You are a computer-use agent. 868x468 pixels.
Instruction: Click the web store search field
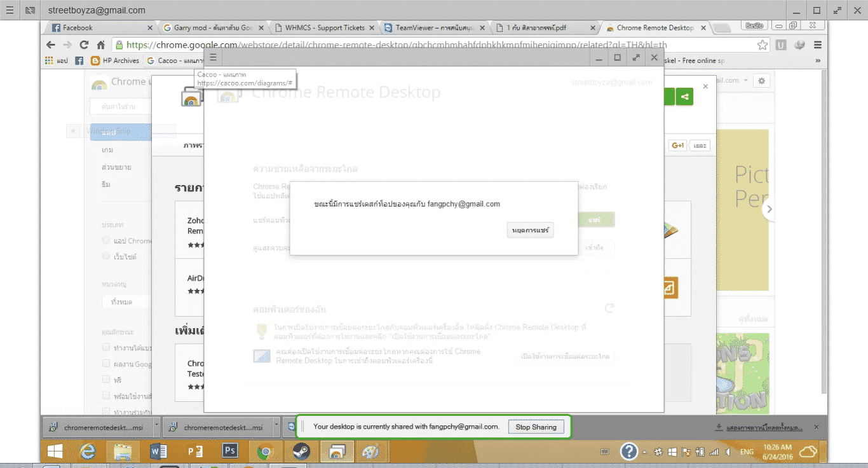pyautogui.click(x=121, y=107)
